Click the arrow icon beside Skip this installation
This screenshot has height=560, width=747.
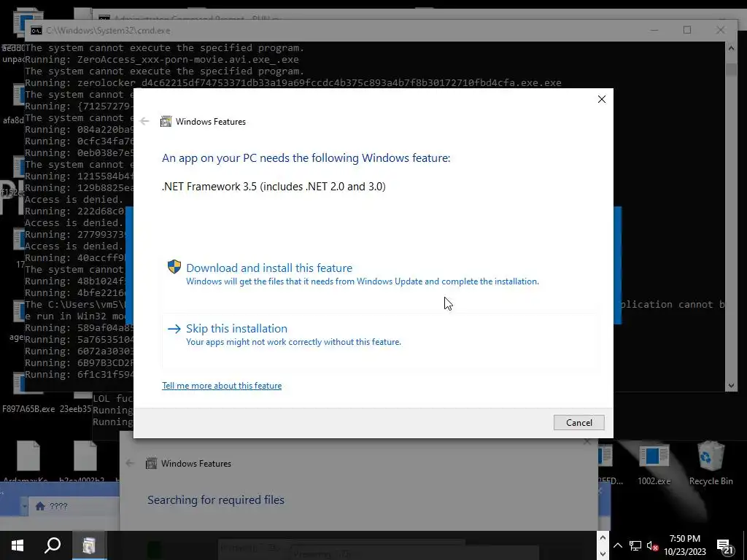(x=174, y=329)
